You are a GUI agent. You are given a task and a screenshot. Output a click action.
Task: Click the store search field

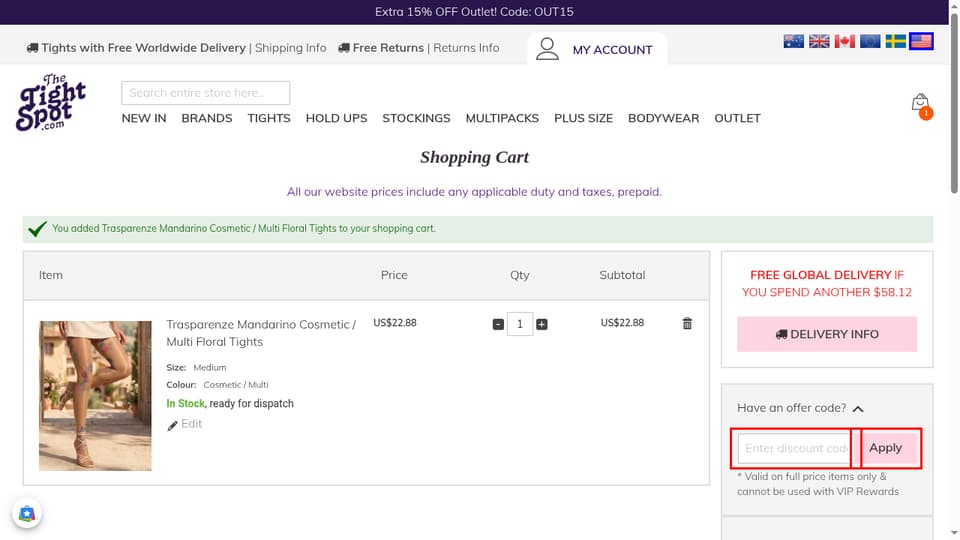pyautogui.click(x=206, y=93)
